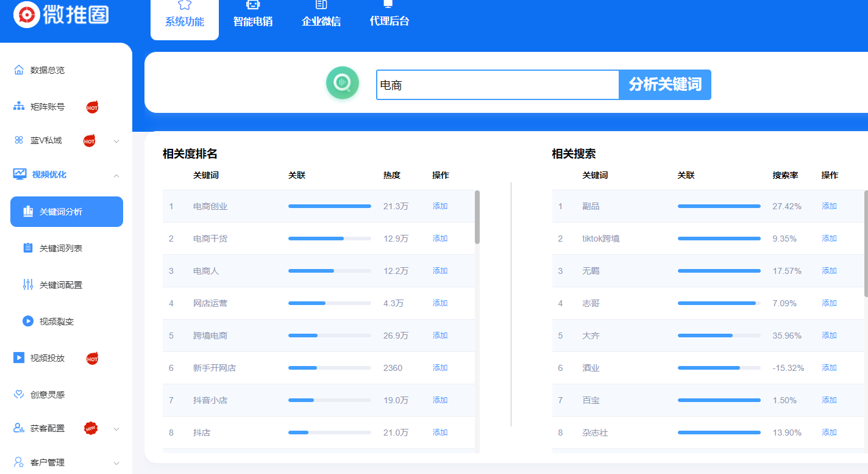Click 添加 for 电商创业
868x474 pixels.
pos(440,206)
